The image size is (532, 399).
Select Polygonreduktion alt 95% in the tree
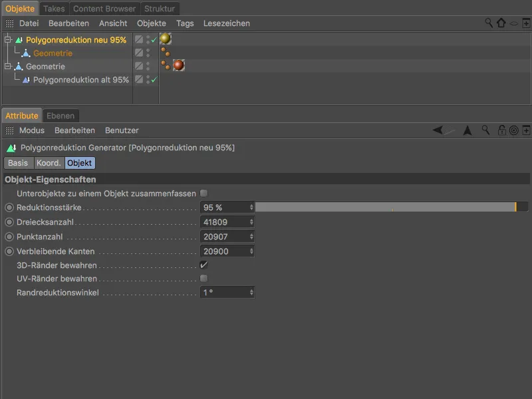(x=80, y=80)
